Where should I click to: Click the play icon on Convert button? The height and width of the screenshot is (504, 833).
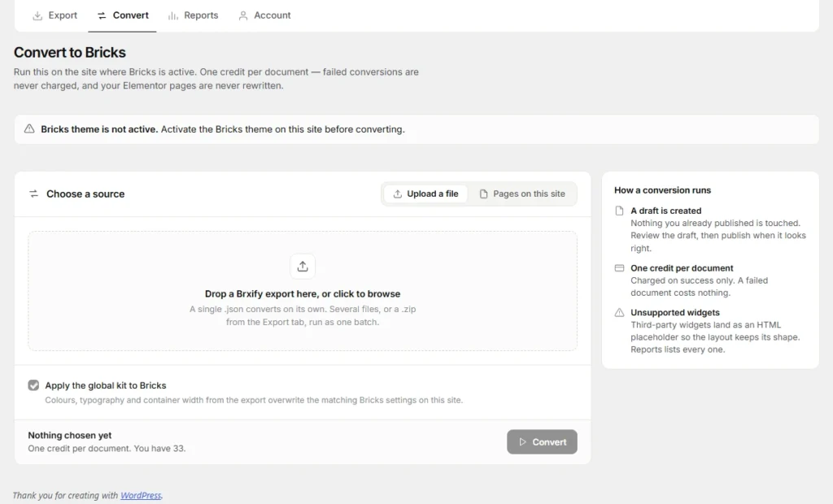tap(523, 442)
